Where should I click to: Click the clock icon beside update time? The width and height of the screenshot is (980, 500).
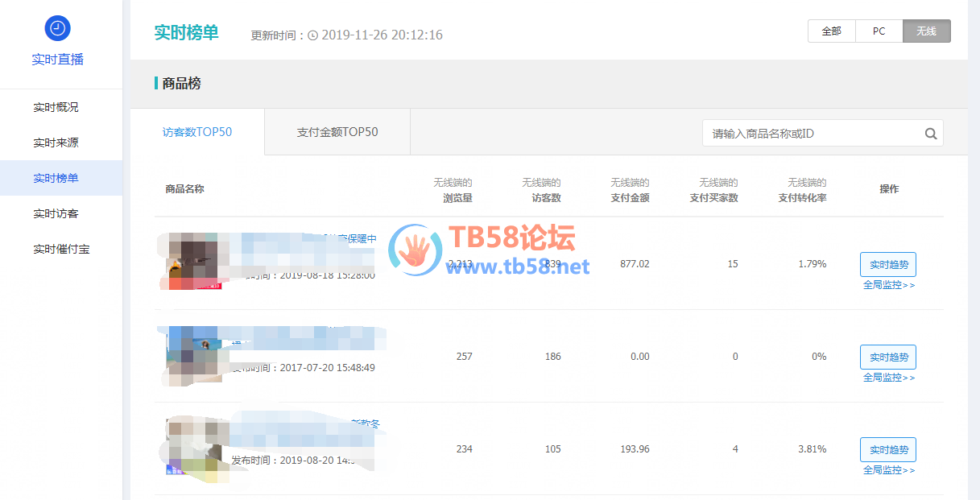[x=313, y=35]
